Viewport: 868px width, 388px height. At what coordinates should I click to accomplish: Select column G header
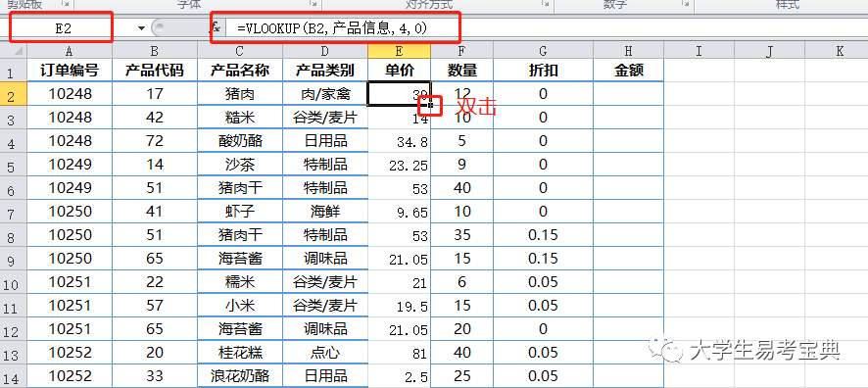tap(543, 51)
